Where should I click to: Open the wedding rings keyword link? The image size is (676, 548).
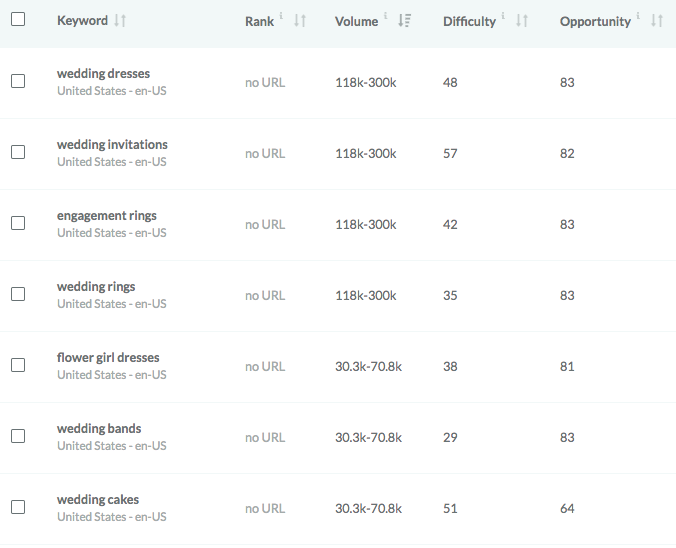[x=96, y=287]
